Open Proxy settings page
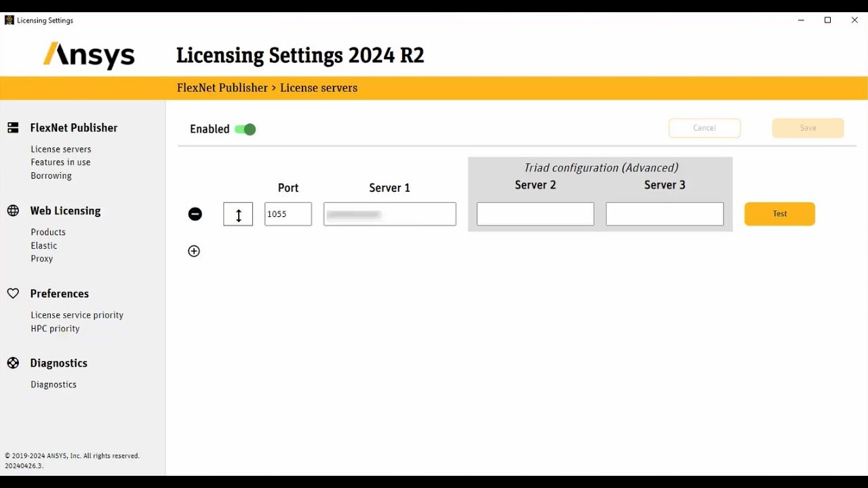Screen dimensions: 868x488 tap(41, 259)
